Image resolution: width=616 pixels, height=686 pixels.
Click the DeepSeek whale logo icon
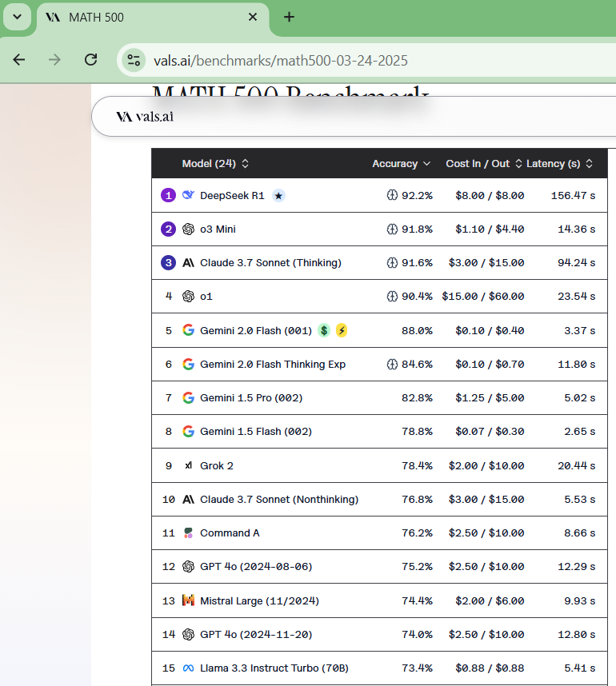pos(188,195)
